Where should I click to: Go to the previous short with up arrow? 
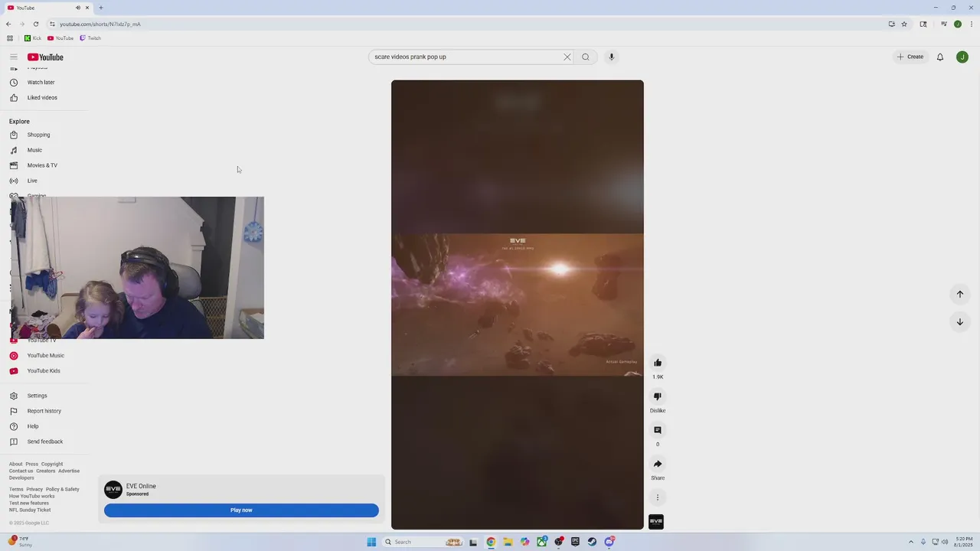click(x=959, y=295)
